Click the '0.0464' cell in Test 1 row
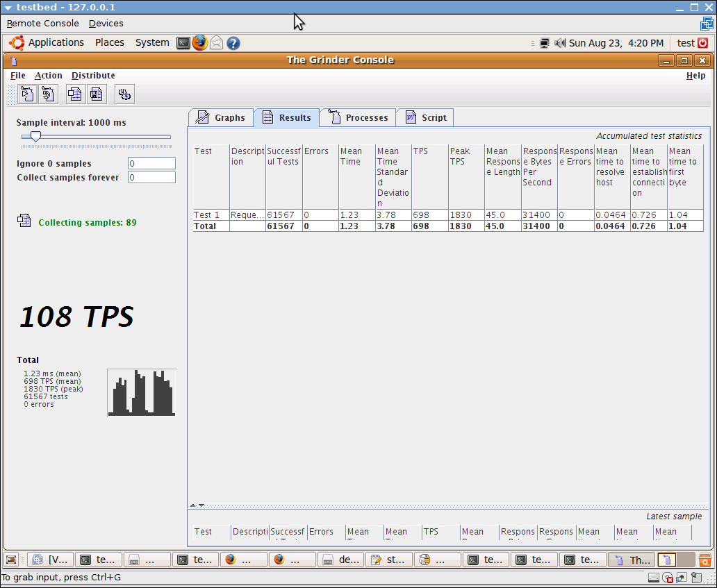Image resolution: width=717 pixels, height=588 pixels. click(x=612, y=215)
